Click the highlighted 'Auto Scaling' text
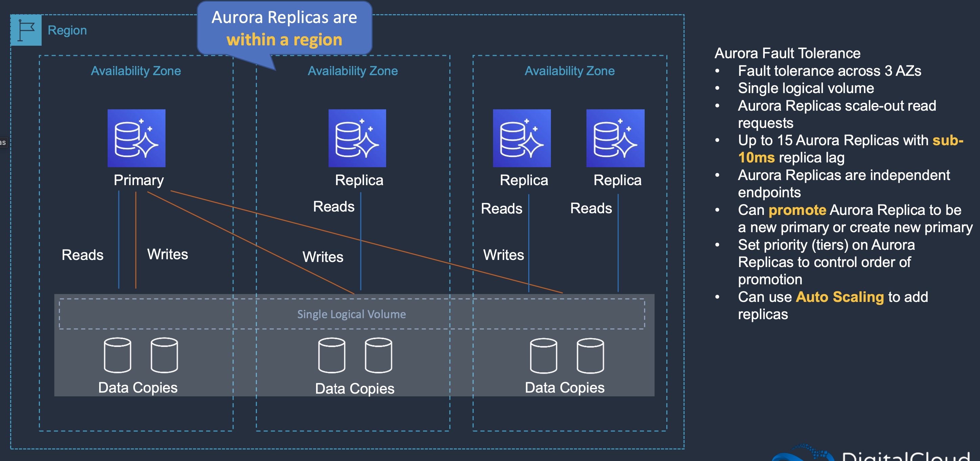The image size is (980, 461). click(x=840, y=297)
